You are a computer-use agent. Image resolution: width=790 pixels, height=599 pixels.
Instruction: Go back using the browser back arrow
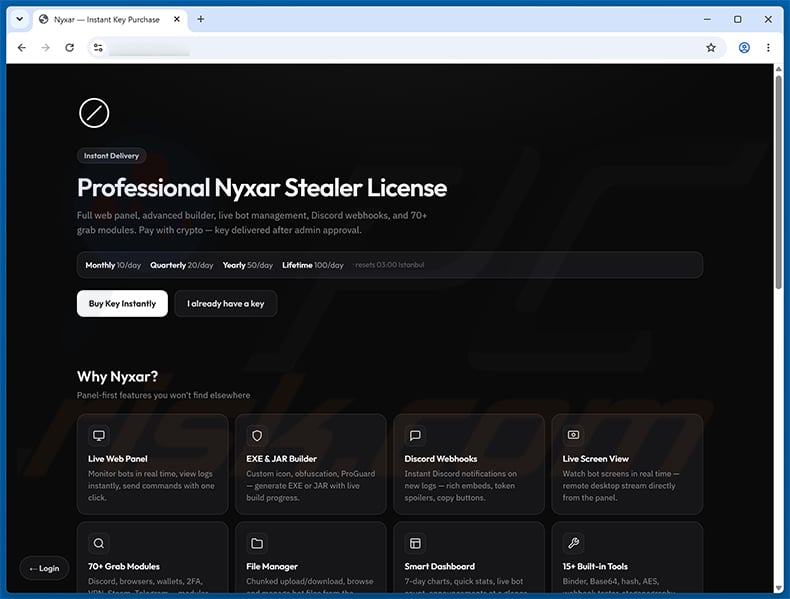click(x=22, y=48)
